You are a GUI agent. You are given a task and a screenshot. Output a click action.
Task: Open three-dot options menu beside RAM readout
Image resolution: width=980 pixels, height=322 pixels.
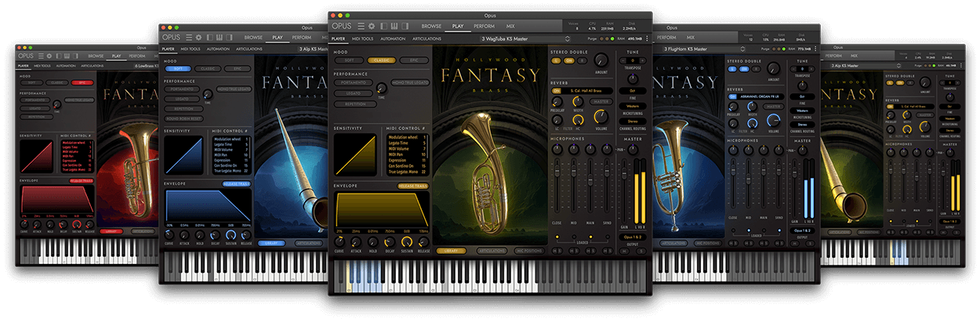[647, 38]
